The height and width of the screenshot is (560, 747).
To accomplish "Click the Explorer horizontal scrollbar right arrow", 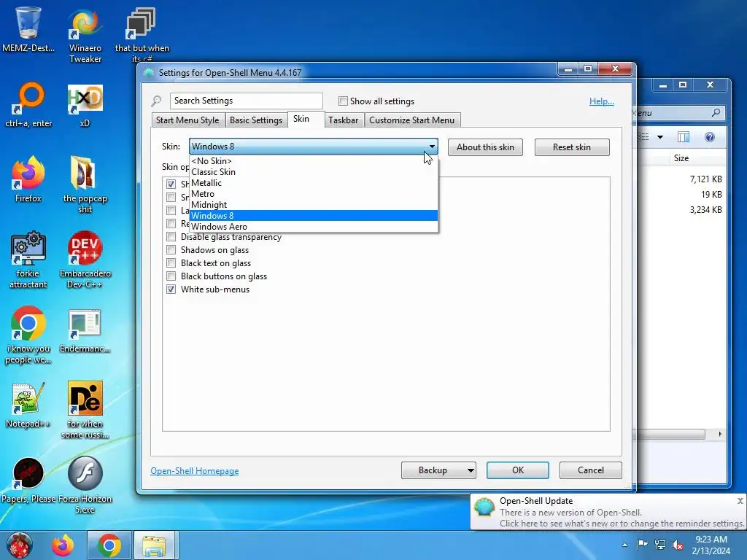I will pyautogui.click(x=720, y=435).
